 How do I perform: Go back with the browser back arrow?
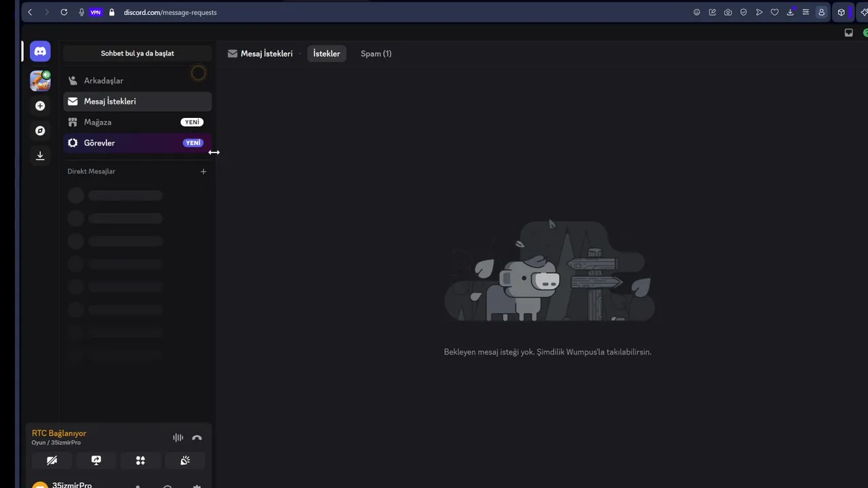click(30, 12)
